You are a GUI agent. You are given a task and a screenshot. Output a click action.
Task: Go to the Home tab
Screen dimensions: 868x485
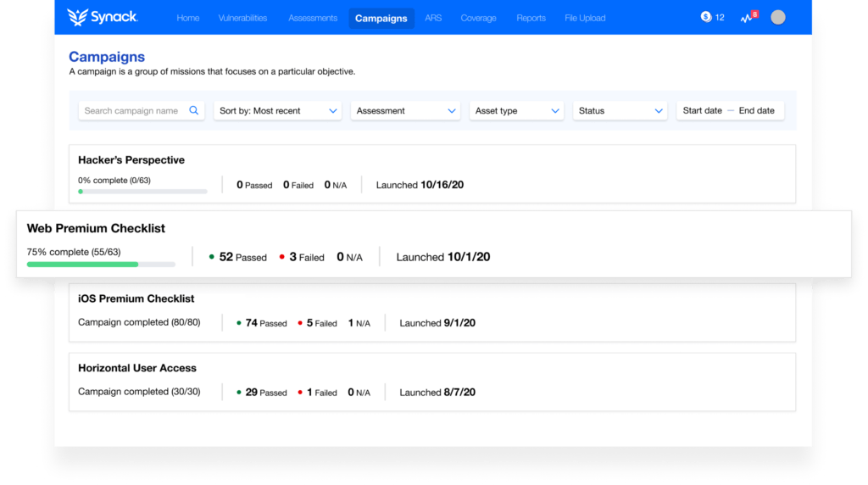(x=188, y=18)
